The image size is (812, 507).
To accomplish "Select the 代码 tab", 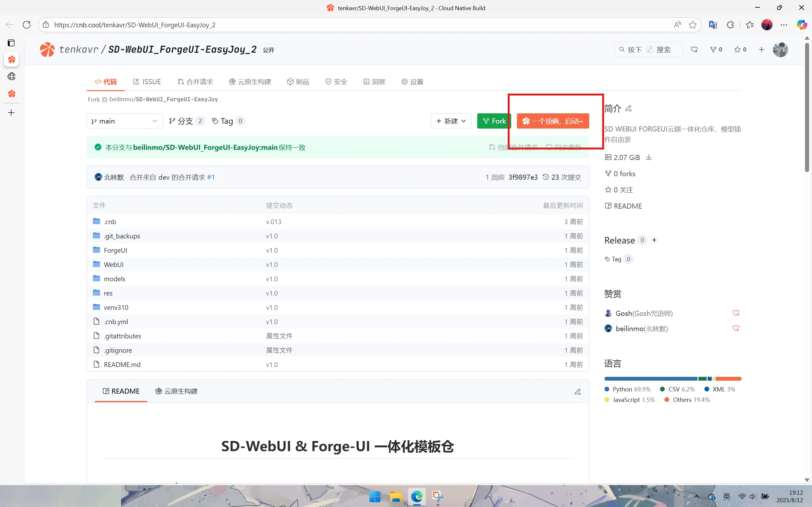I will coord(106,82).
